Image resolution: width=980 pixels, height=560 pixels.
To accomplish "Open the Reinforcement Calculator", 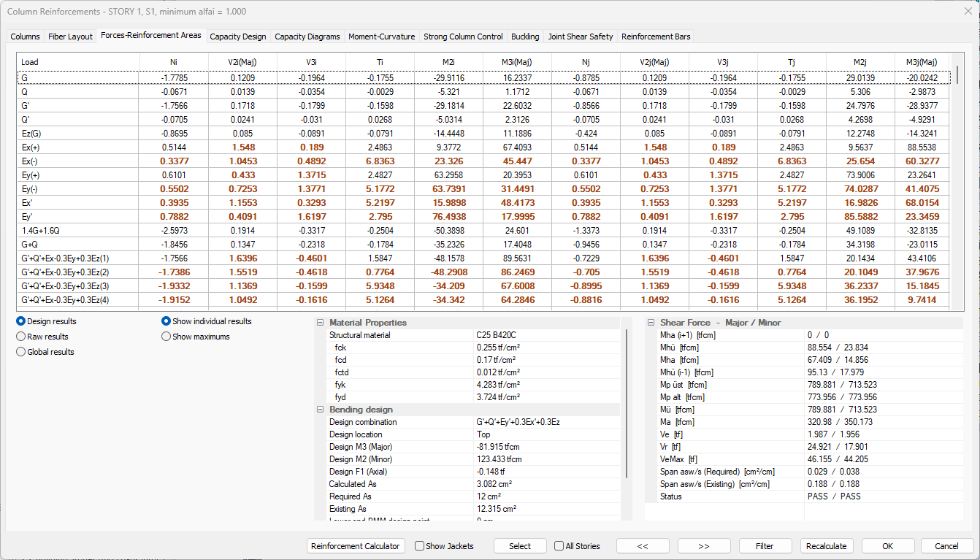I will (356, 546).
